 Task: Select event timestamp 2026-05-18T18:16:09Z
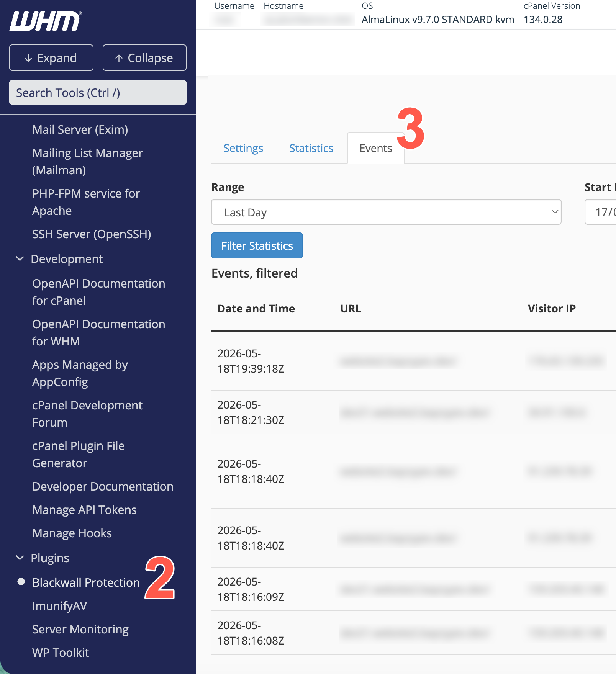[251, 589]
